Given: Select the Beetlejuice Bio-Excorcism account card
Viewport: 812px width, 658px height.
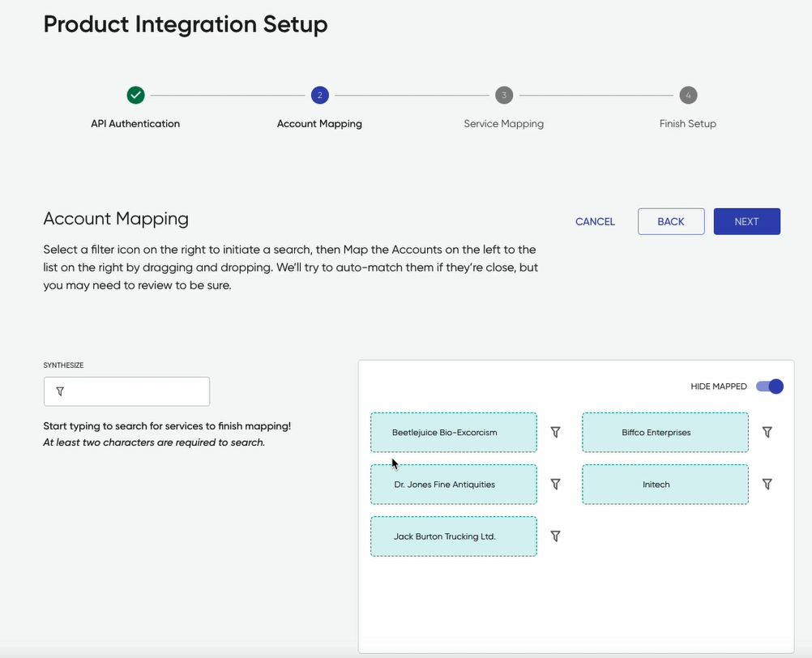Looking at the screenshot, I should [453, 432].
